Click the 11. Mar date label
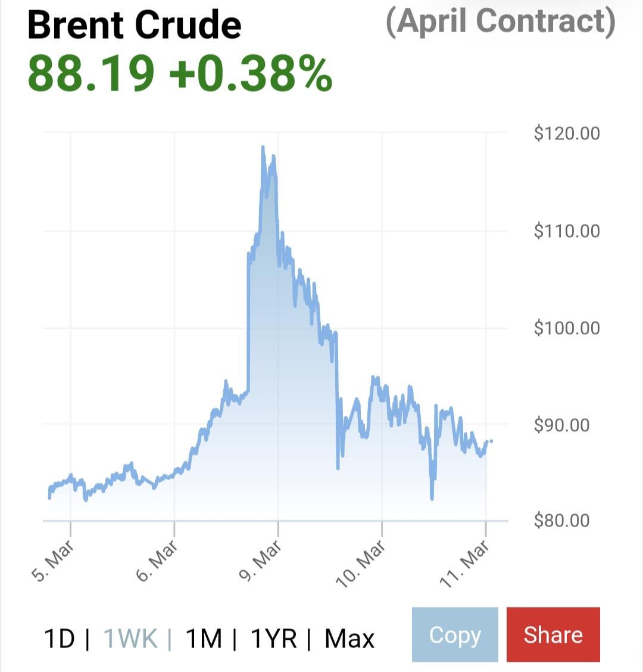This screenshot has width=643, height=672. (465, 563)
